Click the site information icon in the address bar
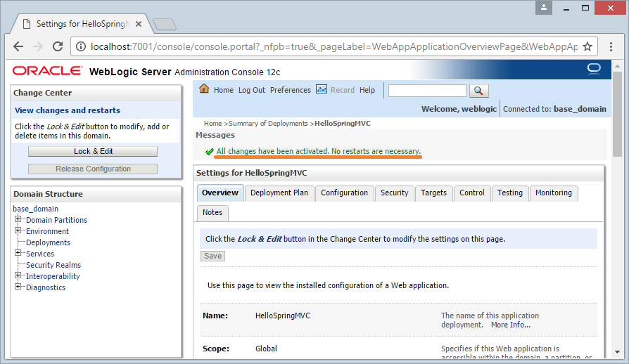The image size is (629, 364). click(81, 46)
